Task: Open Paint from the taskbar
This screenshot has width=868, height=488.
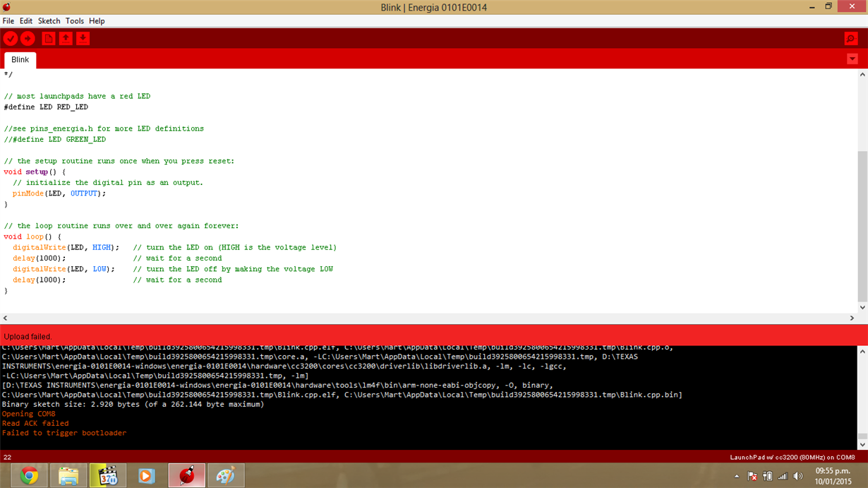Action: (x=226, y=475)
